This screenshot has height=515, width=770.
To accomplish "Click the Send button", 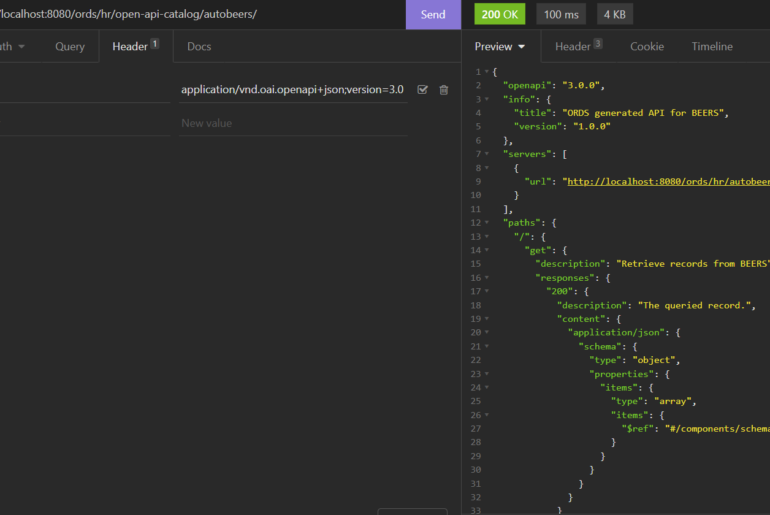I will click(433, 14).
